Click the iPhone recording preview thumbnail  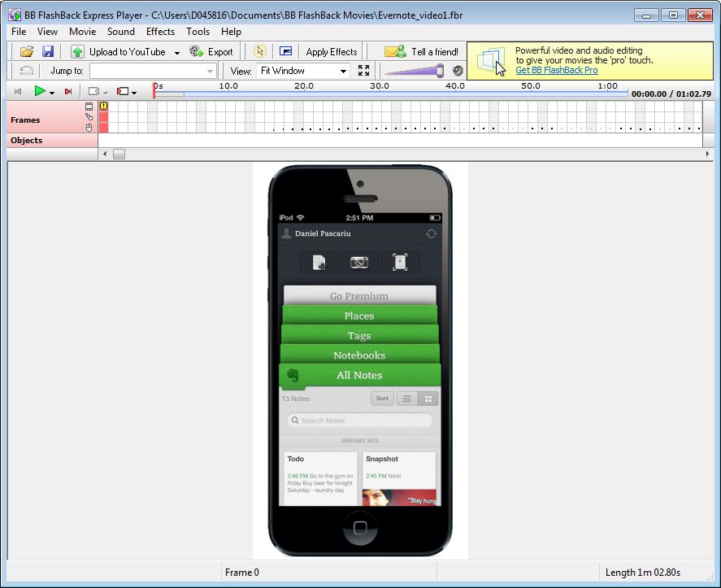(x=360, y=360)
